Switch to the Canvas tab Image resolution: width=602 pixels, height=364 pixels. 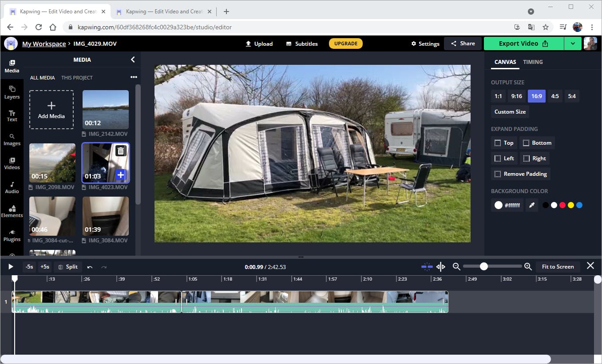coord(505,62)
